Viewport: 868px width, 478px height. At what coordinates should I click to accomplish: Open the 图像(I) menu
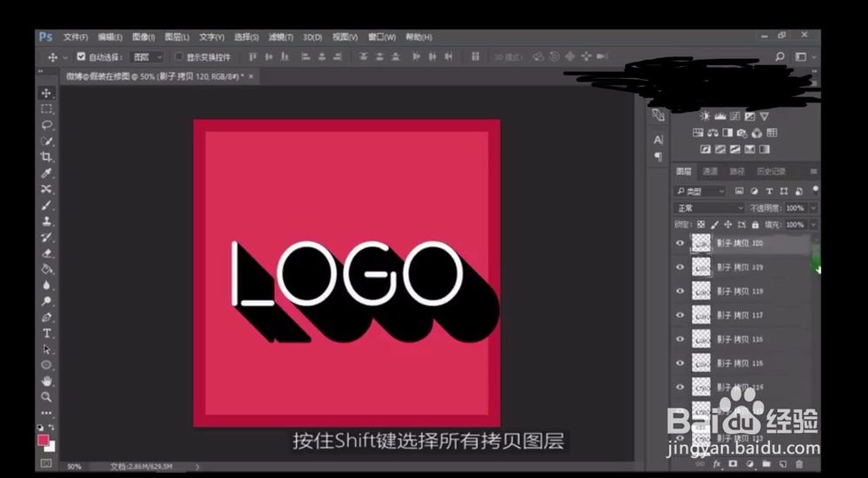pyautogui.click(x=143, y=37)
